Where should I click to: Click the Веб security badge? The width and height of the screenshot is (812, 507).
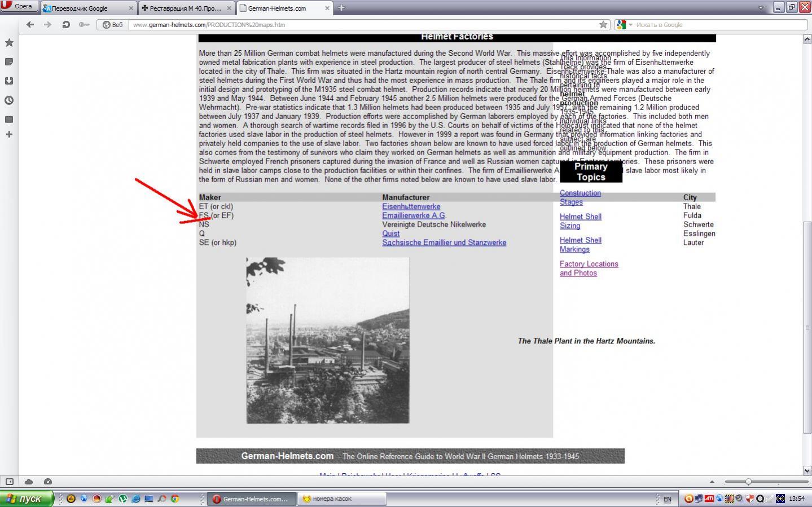click(x=113, y=25)
